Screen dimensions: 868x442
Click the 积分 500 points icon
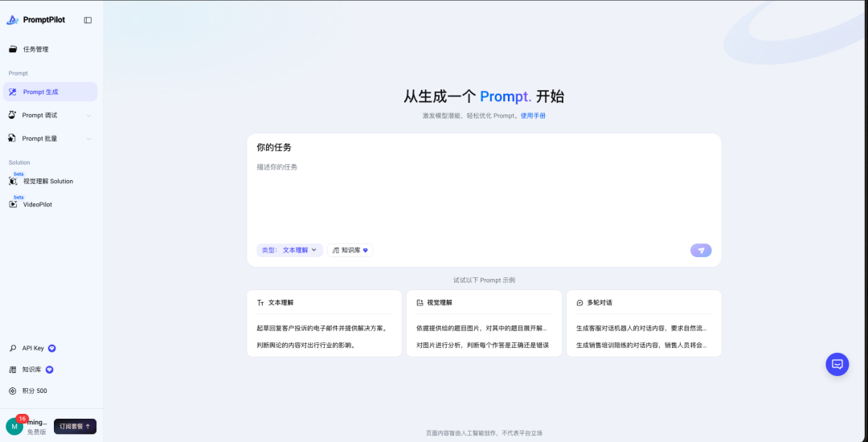13,391
